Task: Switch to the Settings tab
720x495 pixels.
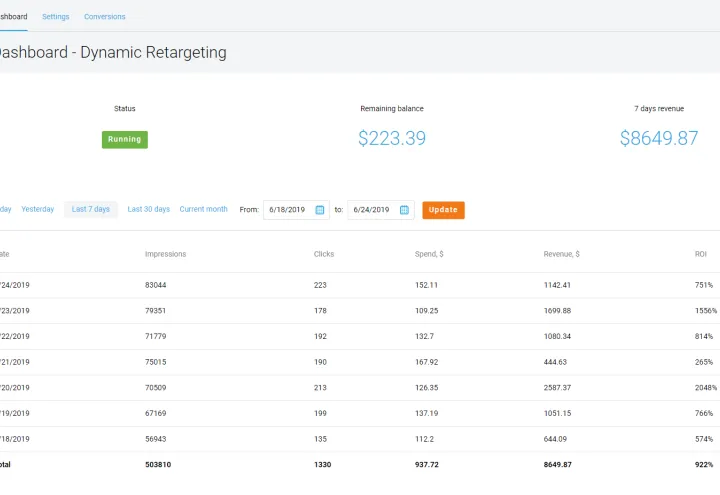Action: (56, 17)
